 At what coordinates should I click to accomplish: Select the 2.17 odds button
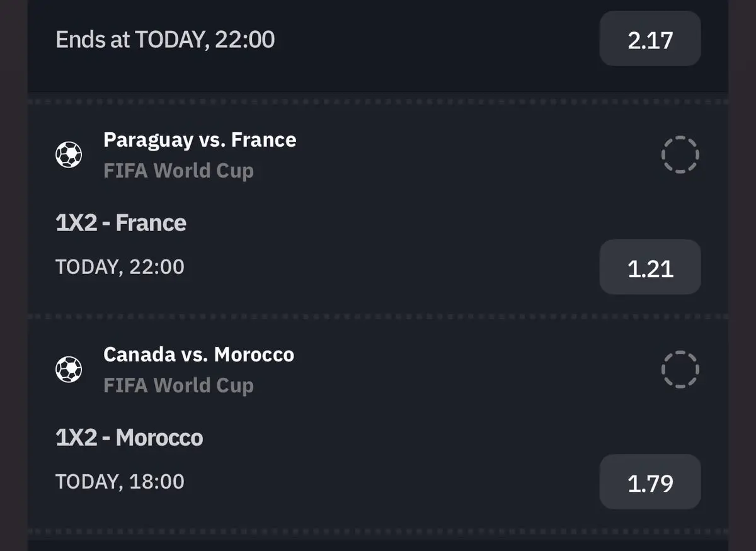pyautogui.click(x=650, y=39)
